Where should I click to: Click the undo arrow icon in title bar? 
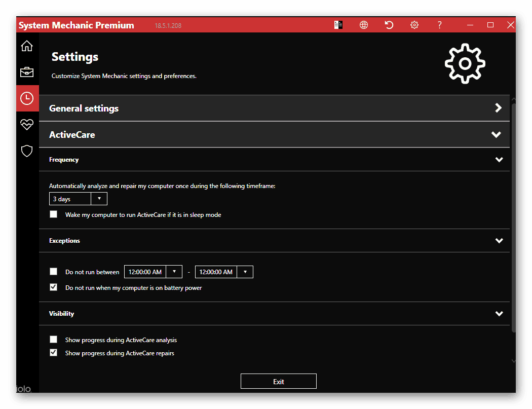coord(389,25)
